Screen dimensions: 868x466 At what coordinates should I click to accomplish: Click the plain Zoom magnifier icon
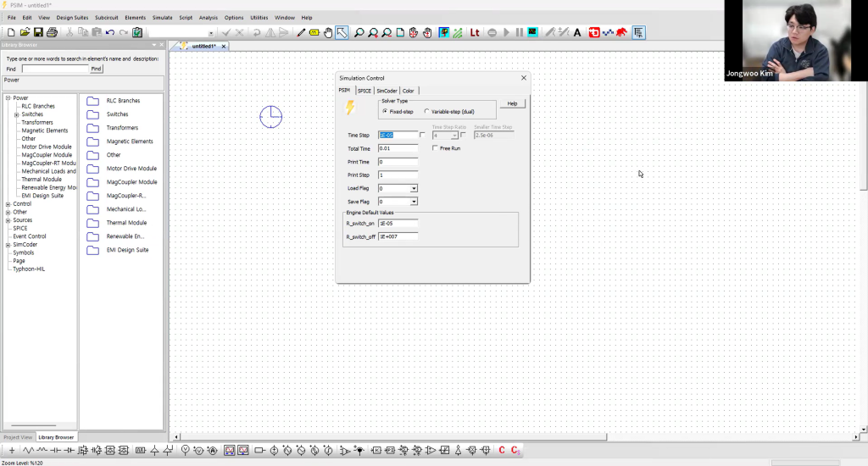tap(359, 33)
